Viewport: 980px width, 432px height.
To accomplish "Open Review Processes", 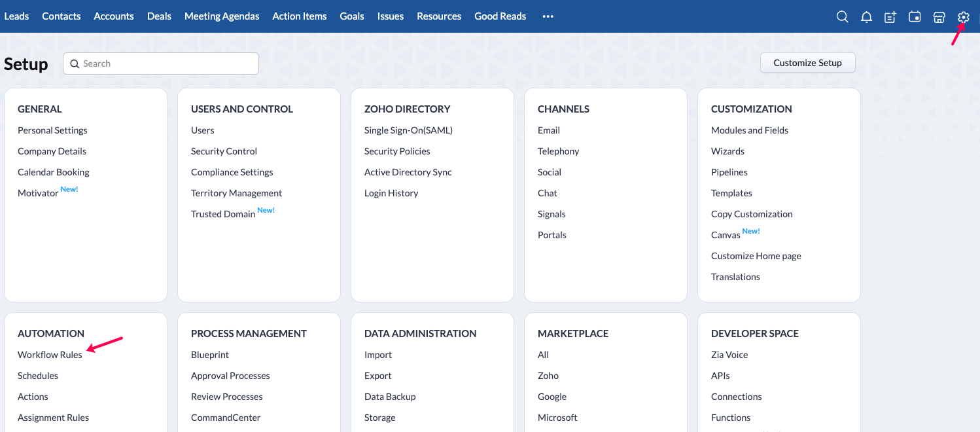I will coord(227,397).
